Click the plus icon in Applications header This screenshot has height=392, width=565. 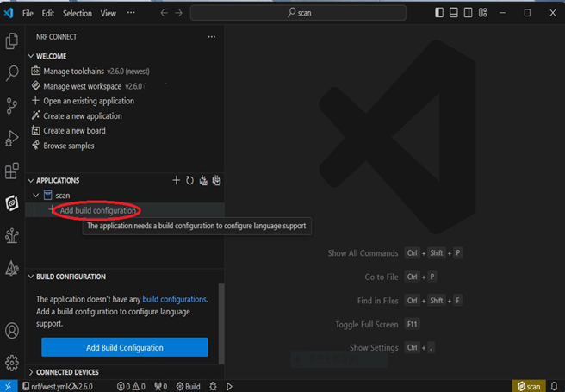coord(177,180)
